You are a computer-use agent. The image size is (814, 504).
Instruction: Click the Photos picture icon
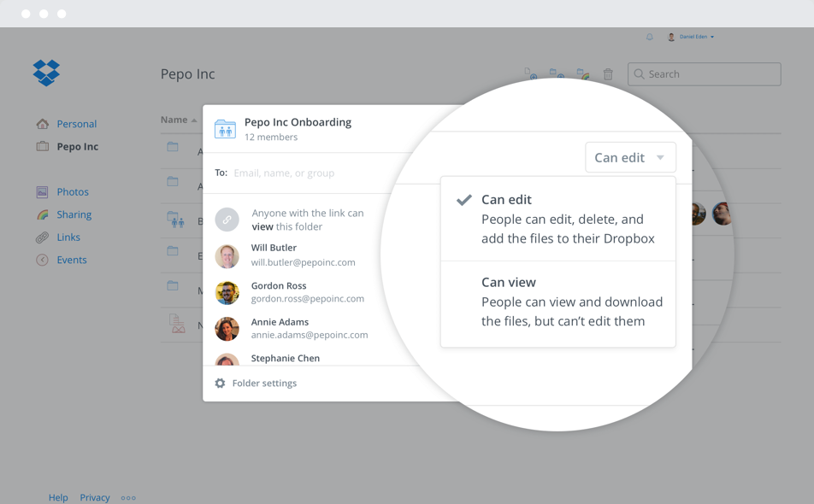42,192
